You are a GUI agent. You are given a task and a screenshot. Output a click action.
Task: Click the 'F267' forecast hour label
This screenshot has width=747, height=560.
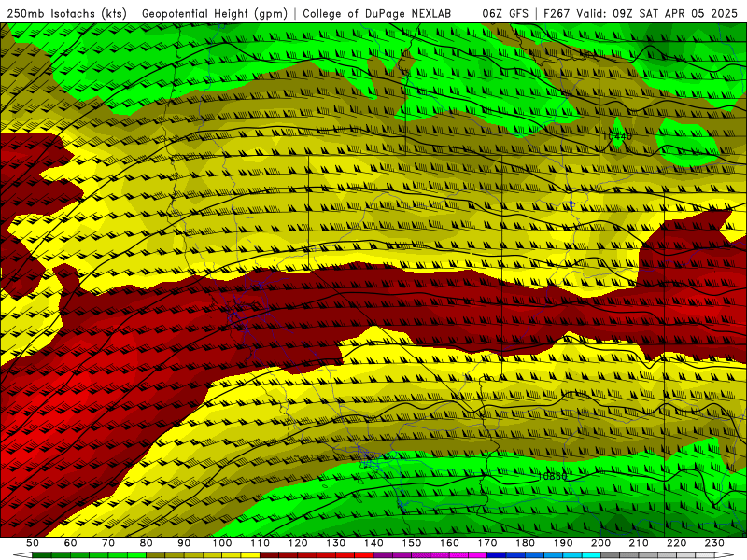coord(557,14)
